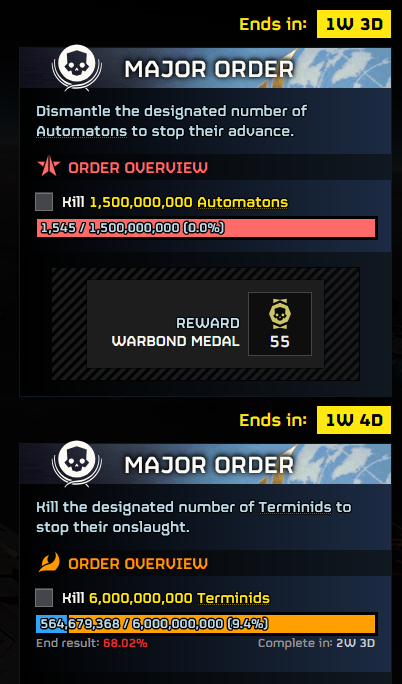
Task: Click the orange Terminid faction claw icon
Action: coord(49,563)
